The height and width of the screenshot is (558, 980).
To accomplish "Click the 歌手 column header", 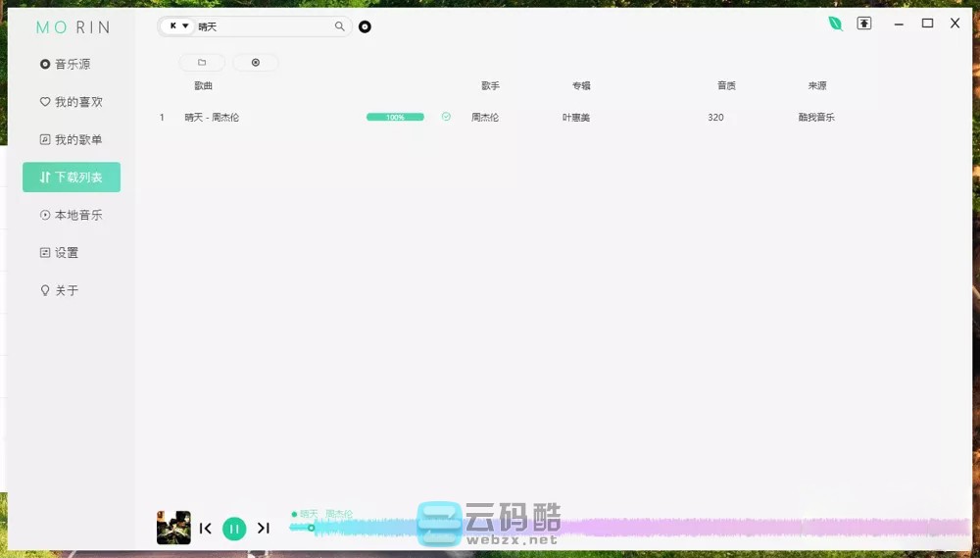I will pyautogui.click(x=490, y=85).
